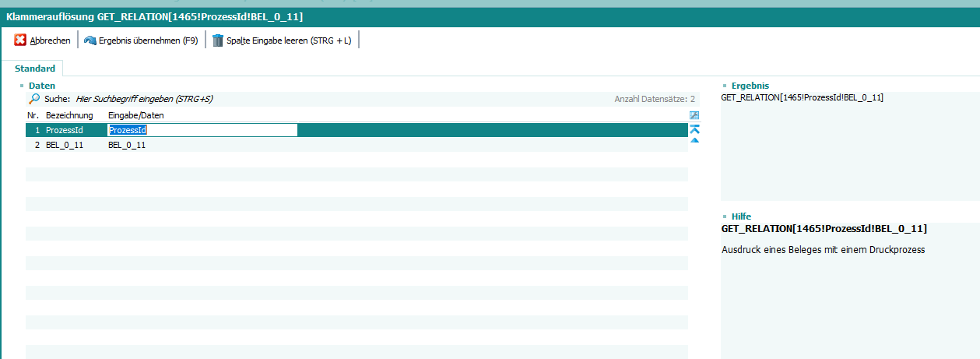Screen dimensions: 980x359
Task: Click the Hilfe text about Druckprozess
Action: (x=823, y=250)
